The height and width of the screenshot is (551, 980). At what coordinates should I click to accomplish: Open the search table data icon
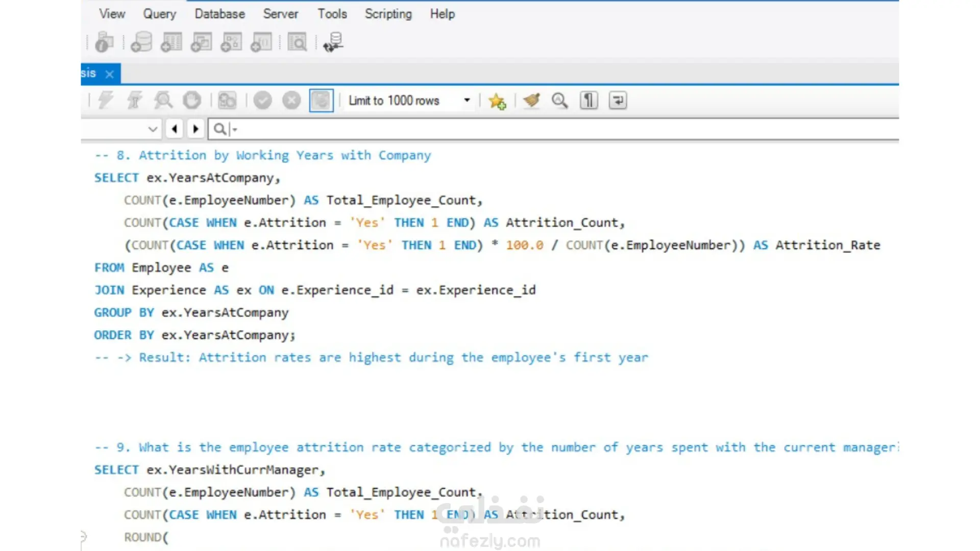[297, 42]
